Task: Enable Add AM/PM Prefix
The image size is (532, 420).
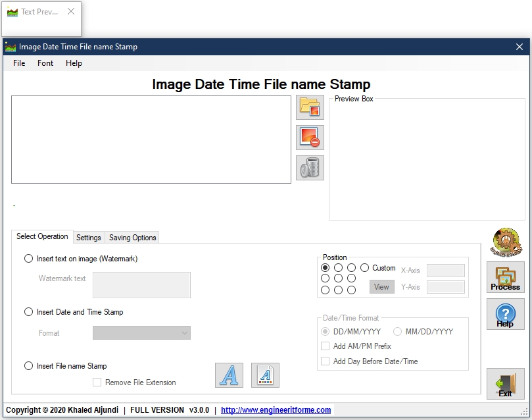Action: pos(325,346)
